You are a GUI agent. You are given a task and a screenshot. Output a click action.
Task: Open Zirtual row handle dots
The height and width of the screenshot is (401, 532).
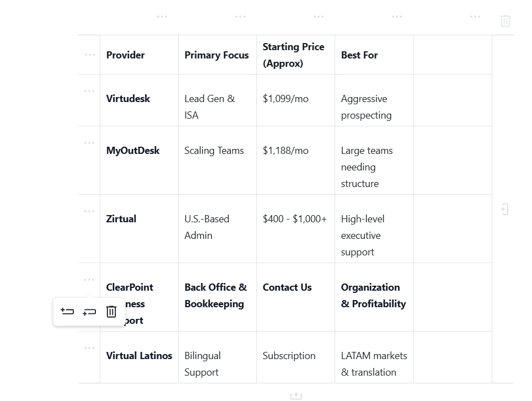click(89, 211)
